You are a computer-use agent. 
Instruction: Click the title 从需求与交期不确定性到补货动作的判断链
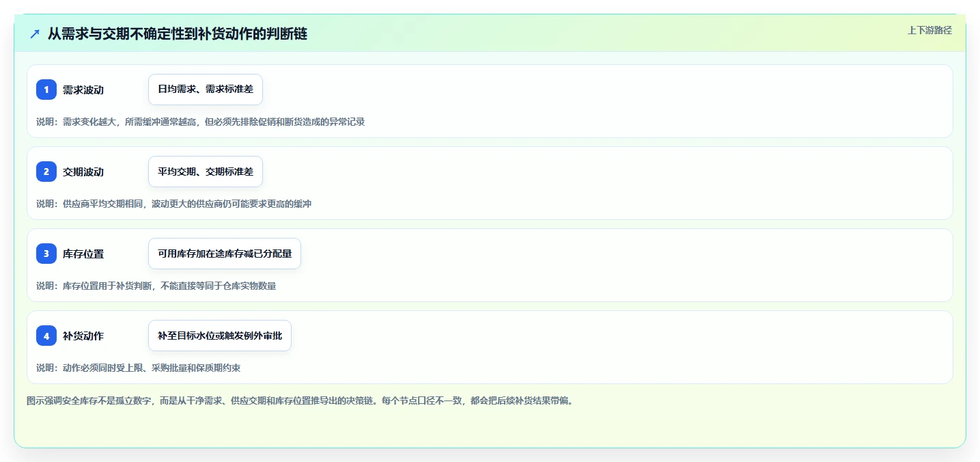point(178,33)
